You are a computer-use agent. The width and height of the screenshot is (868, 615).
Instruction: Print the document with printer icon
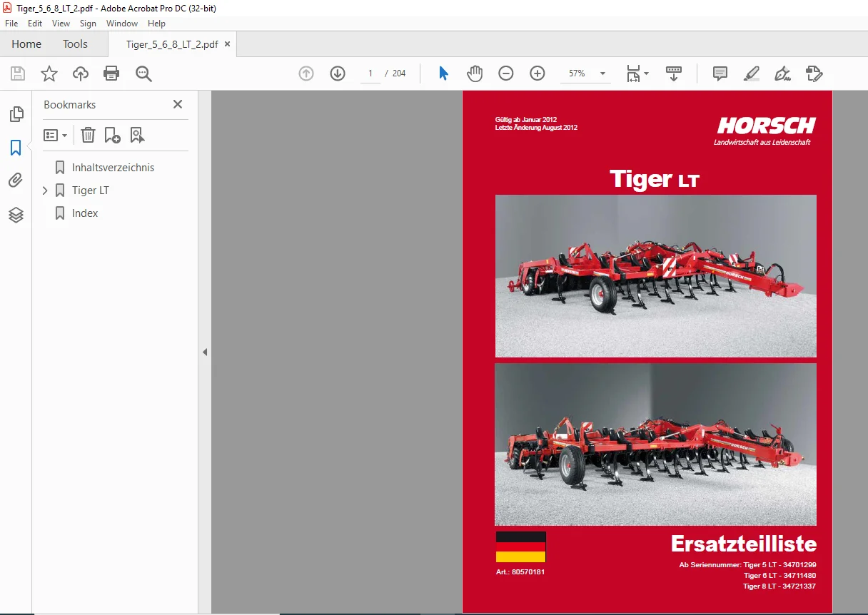coord(111,73)
